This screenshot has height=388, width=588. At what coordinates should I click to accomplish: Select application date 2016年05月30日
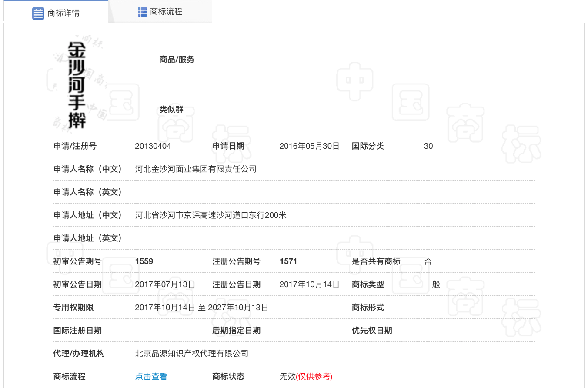click(309, 146)
